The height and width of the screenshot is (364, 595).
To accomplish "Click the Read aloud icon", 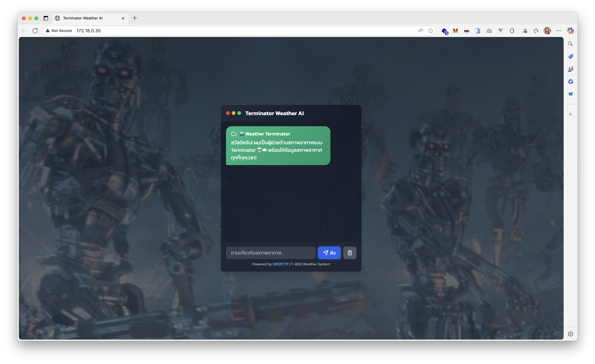I will [420, 31].
